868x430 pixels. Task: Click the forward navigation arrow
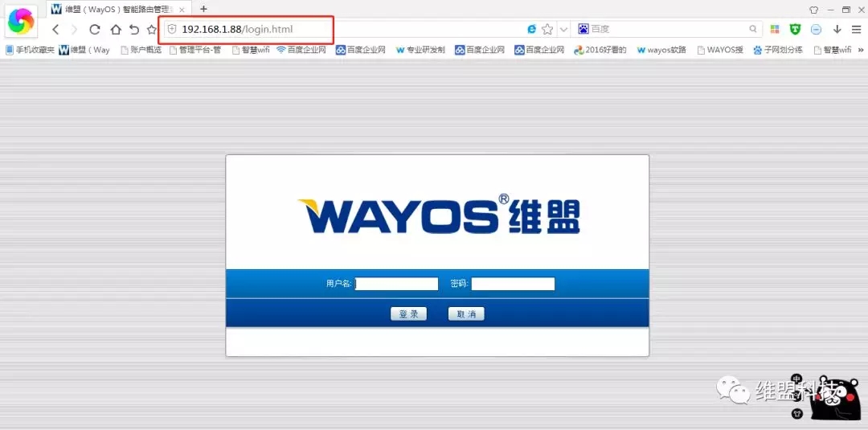pos(74,30)
